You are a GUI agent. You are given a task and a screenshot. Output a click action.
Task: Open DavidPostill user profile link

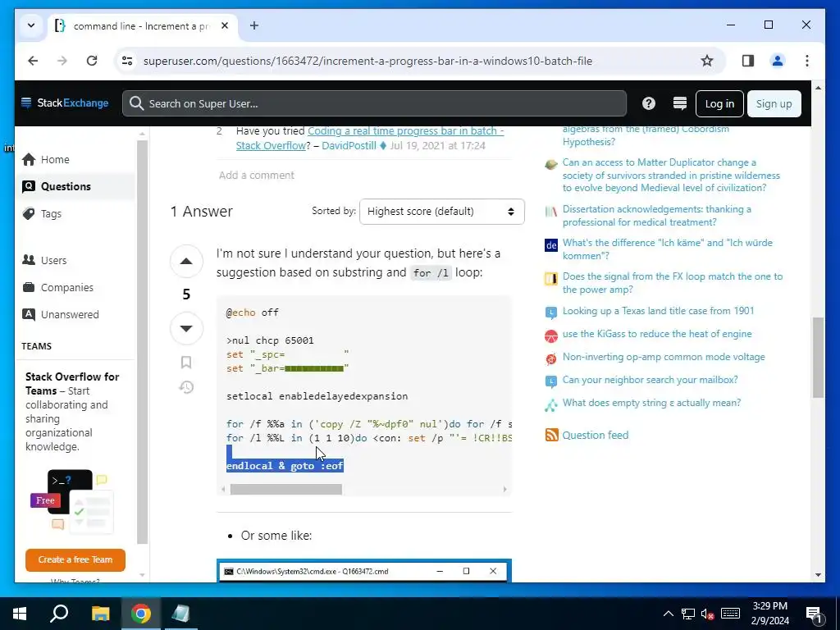point(349,145)
